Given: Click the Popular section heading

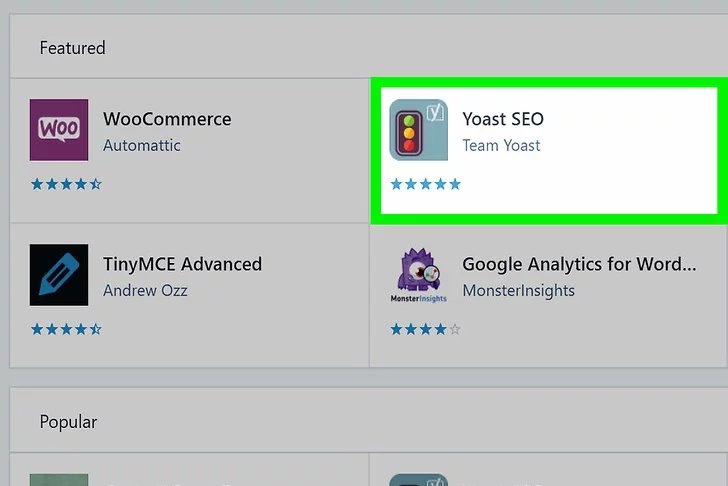Looking at the screenshot, I should [x=69, y=422].
